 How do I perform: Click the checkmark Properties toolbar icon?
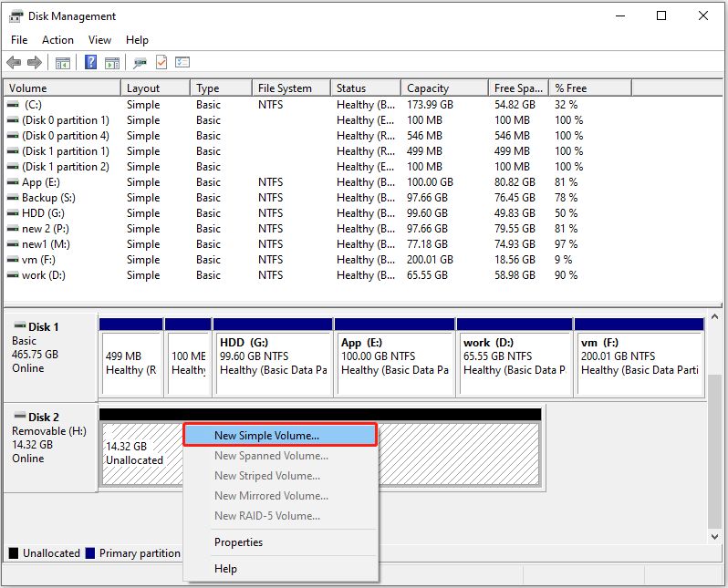click(161, 62)
